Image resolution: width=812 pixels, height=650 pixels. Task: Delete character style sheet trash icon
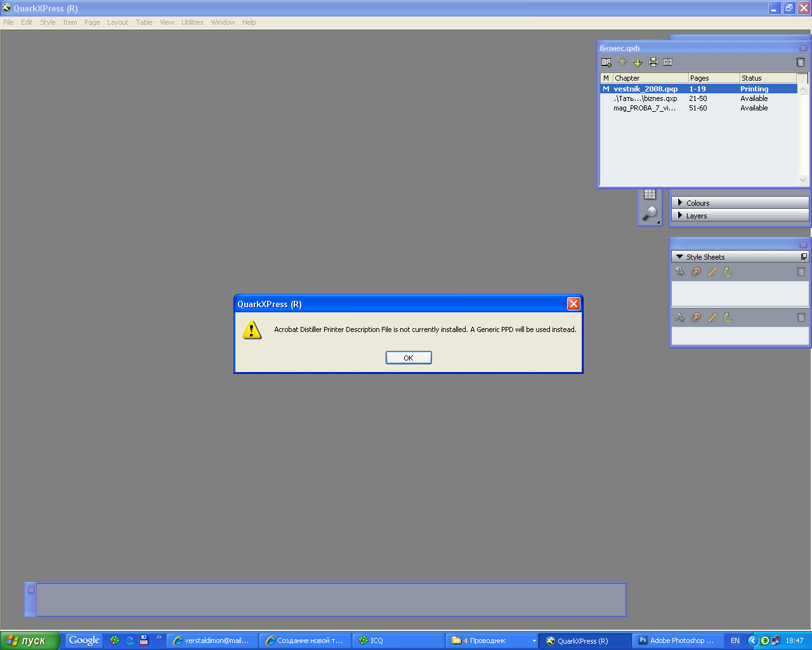pos(801,317)
